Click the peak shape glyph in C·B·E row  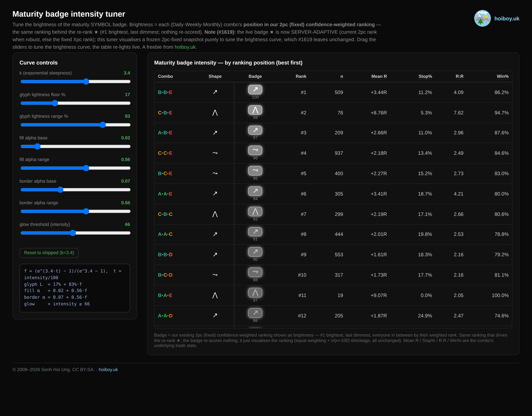pyautogui.click(x=215, y=113)
